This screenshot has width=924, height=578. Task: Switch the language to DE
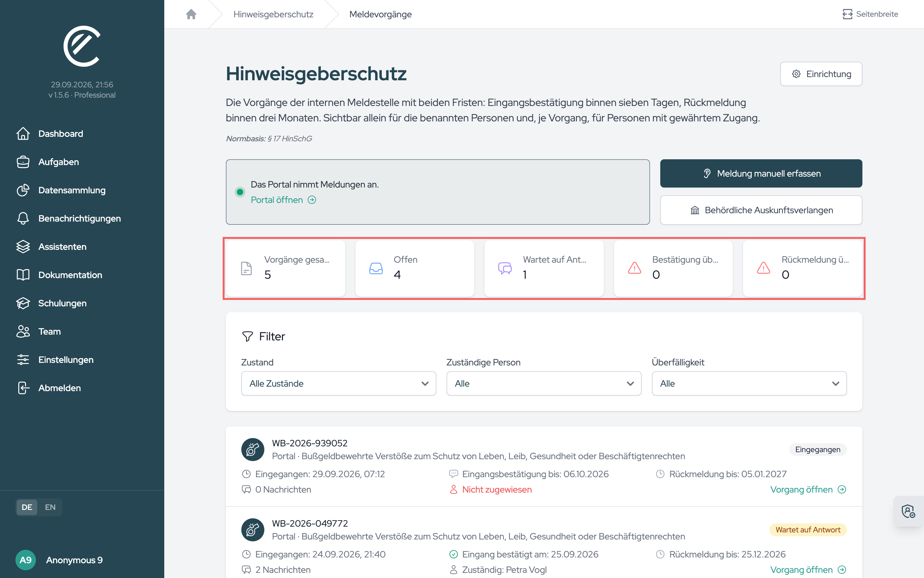(x=27, y=507)
